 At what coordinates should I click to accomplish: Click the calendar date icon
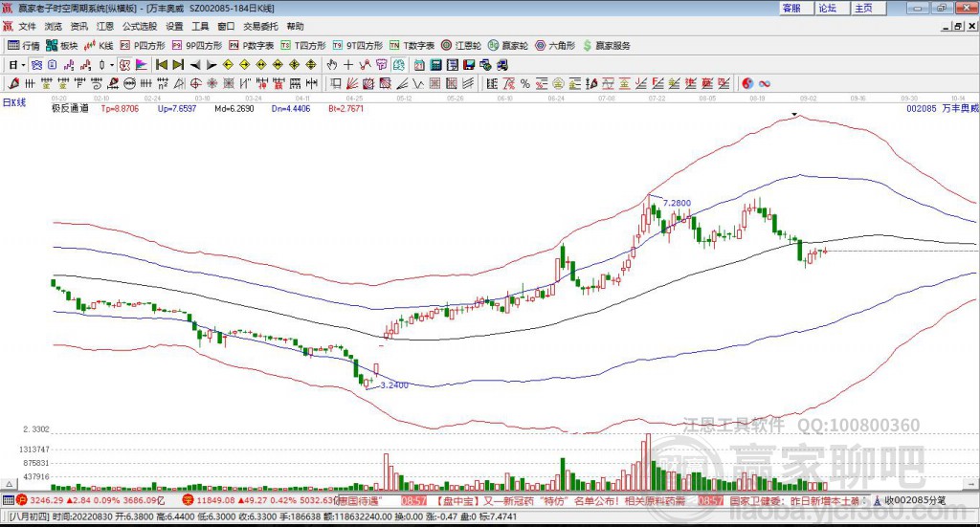tap(419, 65)
